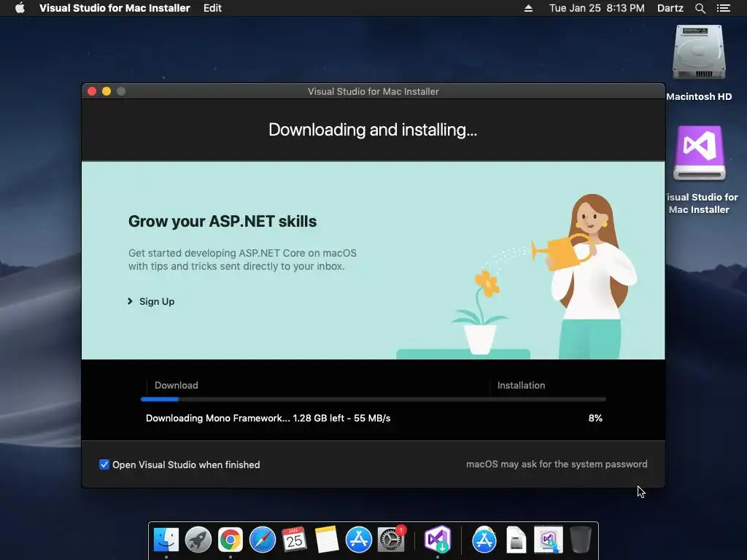Click the Downloading and installing title
Viewport: 747px width, 560px height.
pos(373,130)
